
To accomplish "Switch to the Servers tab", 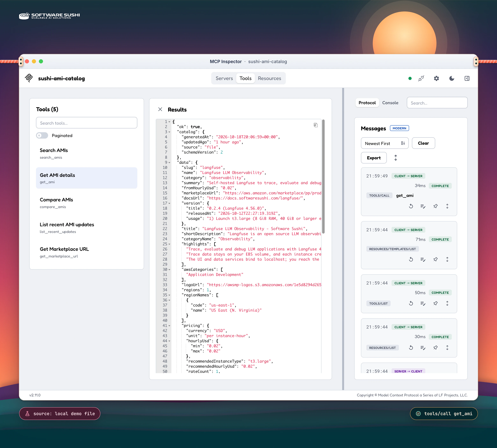I will 224,78.
